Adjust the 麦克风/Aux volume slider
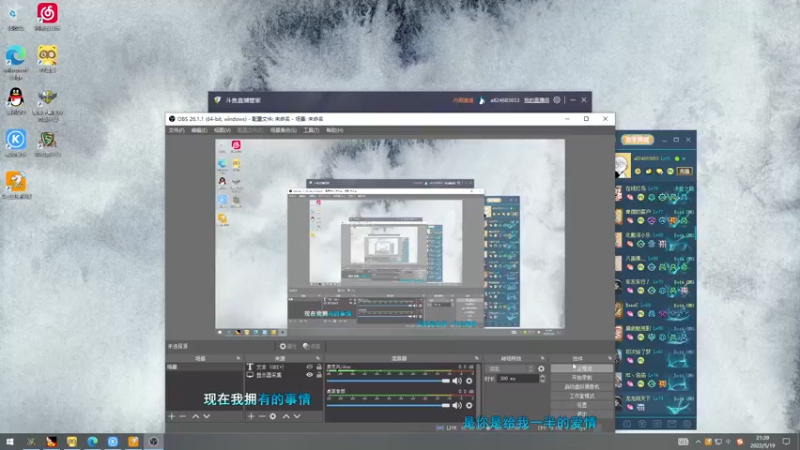 point(388,381)
